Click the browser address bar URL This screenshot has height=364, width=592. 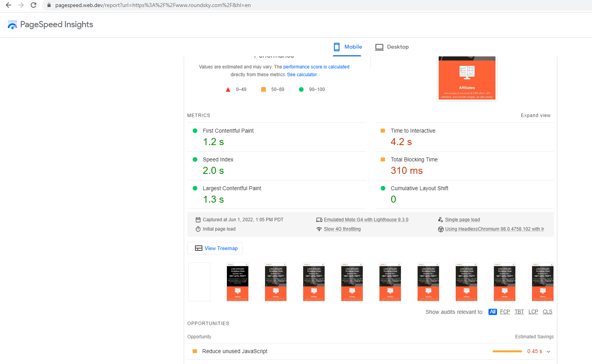click(153, 5)
